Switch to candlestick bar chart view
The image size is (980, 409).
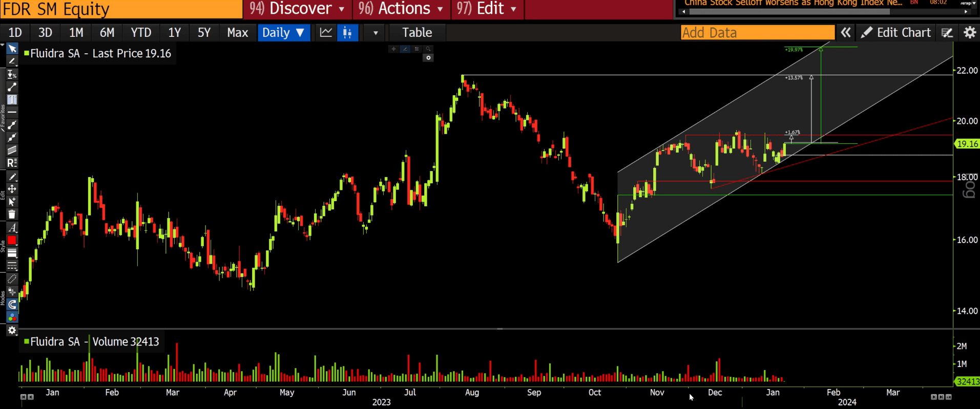(x=347, y=33)
